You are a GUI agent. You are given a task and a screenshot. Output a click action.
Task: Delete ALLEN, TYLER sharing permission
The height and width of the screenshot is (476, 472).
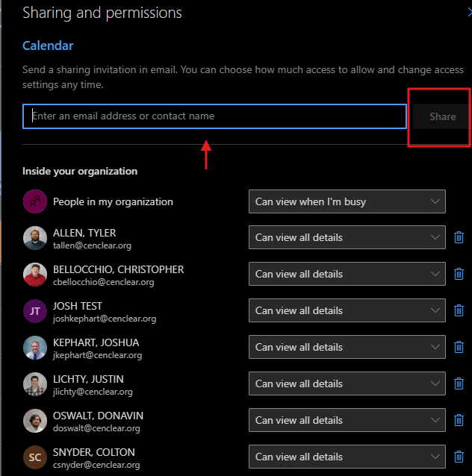tap(459, 238)
